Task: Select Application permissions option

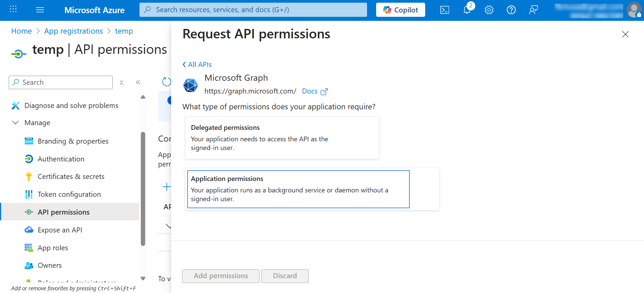Action: [x=298, y=189]
